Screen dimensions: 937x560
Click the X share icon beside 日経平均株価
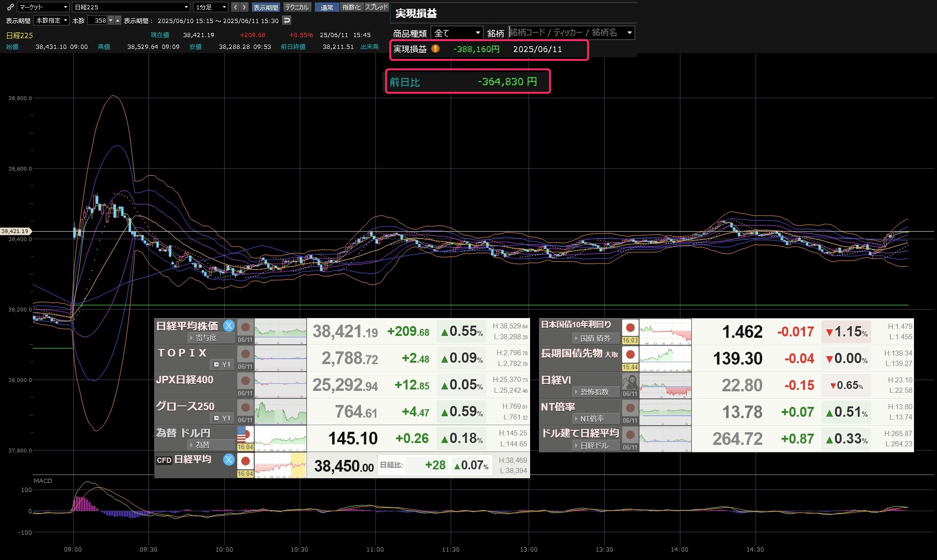tap(229, 325)
